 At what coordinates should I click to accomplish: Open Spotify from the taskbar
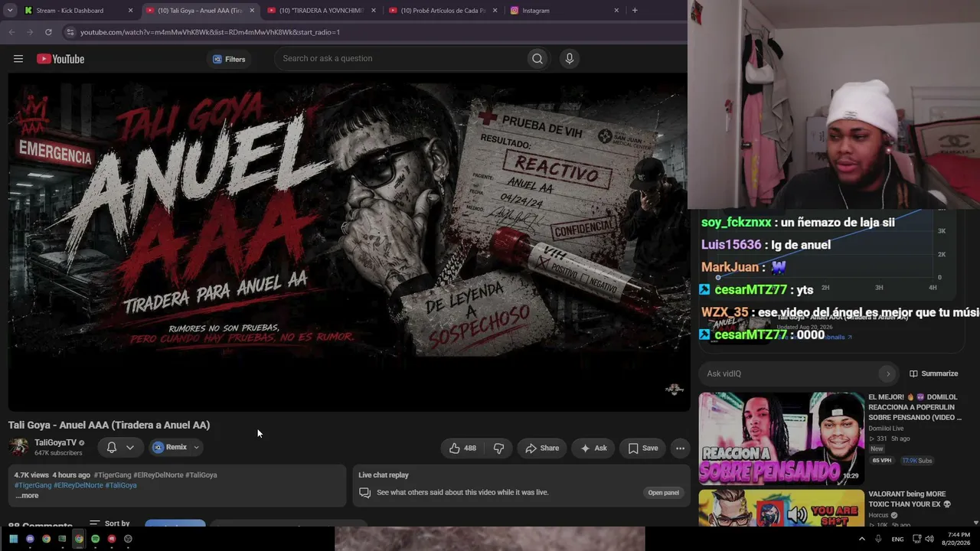pyautogui.click(x=95, y=539)
